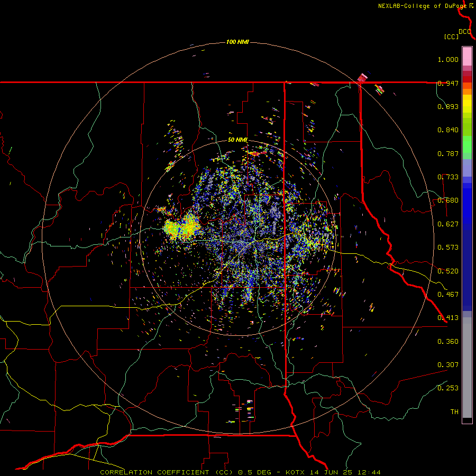Viewport: 476px width, 476px height.
Task: Click the 0.413 scale value
Action: coord(448,318)
